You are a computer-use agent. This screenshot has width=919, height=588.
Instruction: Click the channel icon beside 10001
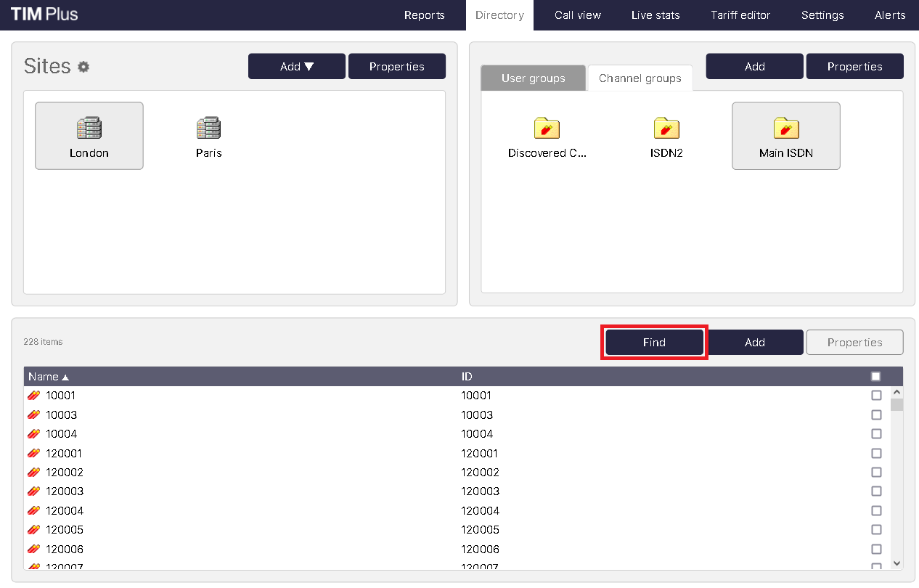click(33, 396)
